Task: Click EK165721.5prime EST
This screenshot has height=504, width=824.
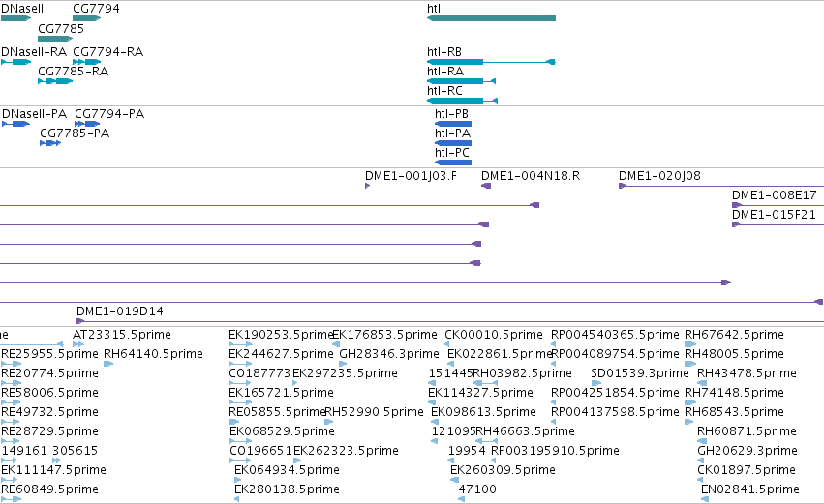Action: pos(241,402)
